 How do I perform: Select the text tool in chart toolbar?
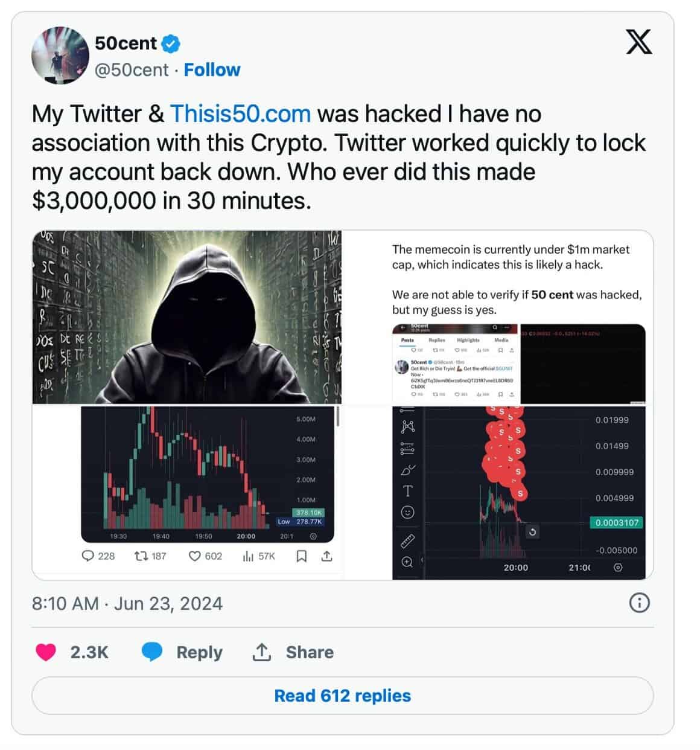tap(407, 490)
